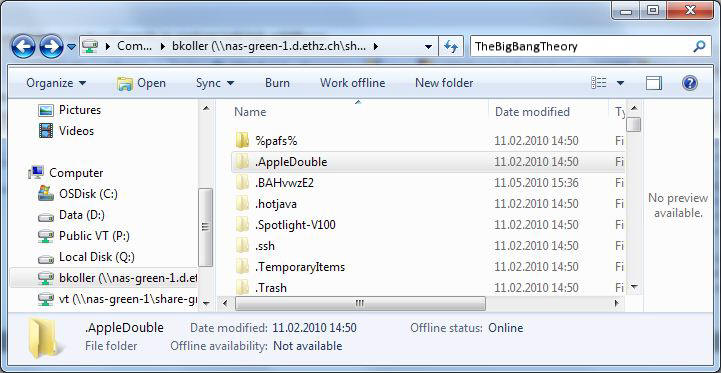The width and height of the screenshot is (721, 373).
Task: Click date 11.05.2010 15:36 of .BAHvwzE2
Action: [536, 183]
